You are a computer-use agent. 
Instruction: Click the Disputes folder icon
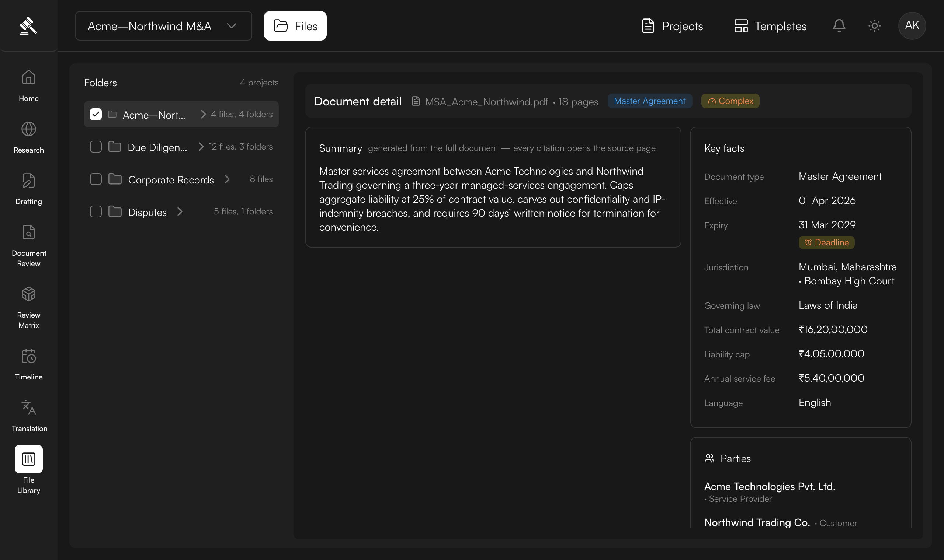tap(115, 211)
